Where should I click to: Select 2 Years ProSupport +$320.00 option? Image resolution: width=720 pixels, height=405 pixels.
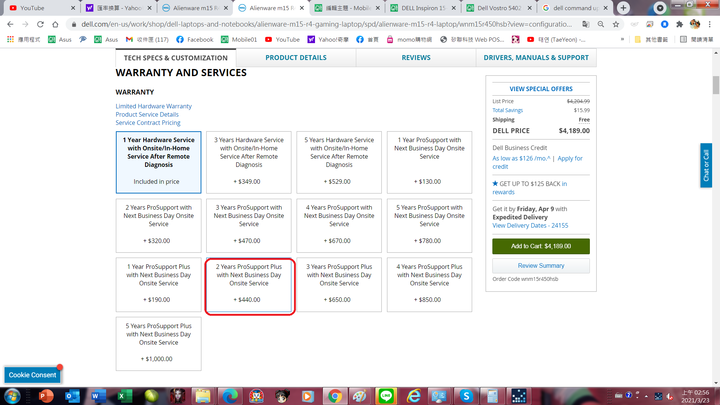pos(158,225)
